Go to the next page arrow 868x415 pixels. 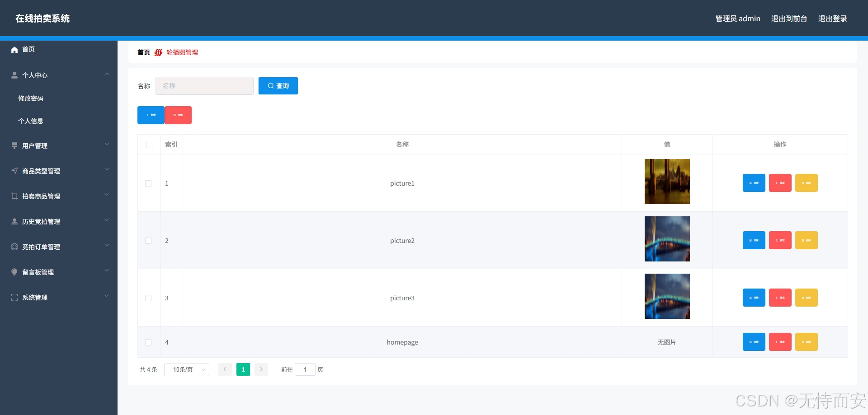coord(261,369)
